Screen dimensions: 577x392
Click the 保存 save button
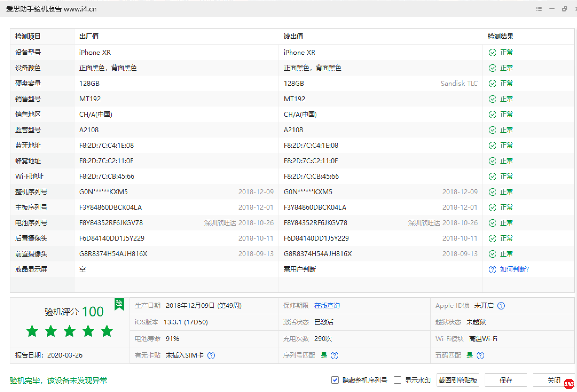(506, 380)
